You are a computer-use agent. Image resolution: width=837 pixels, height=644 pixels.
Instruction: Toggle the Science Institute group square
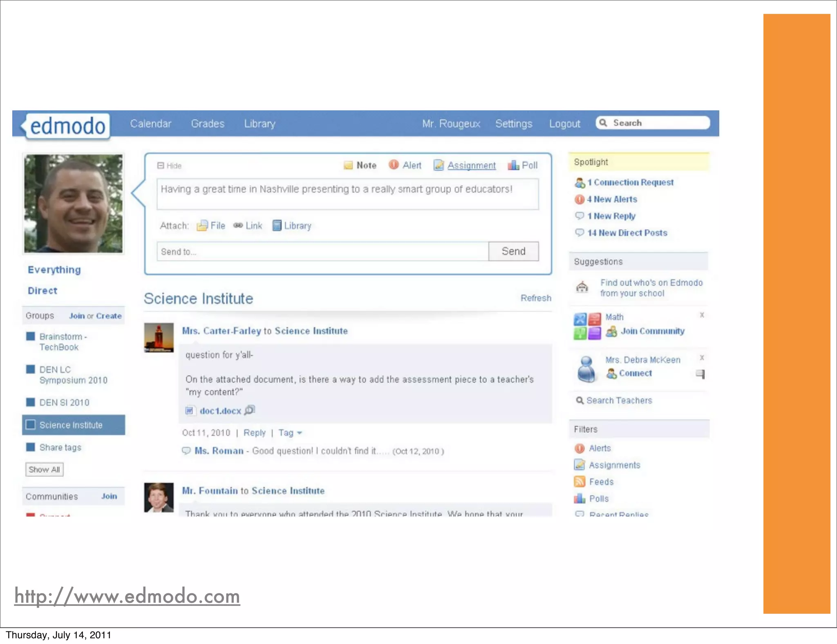coord(31,425)
